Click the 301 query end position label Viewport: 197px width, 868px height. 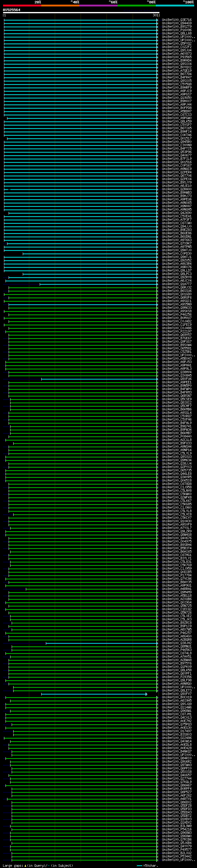click(155, 15)
